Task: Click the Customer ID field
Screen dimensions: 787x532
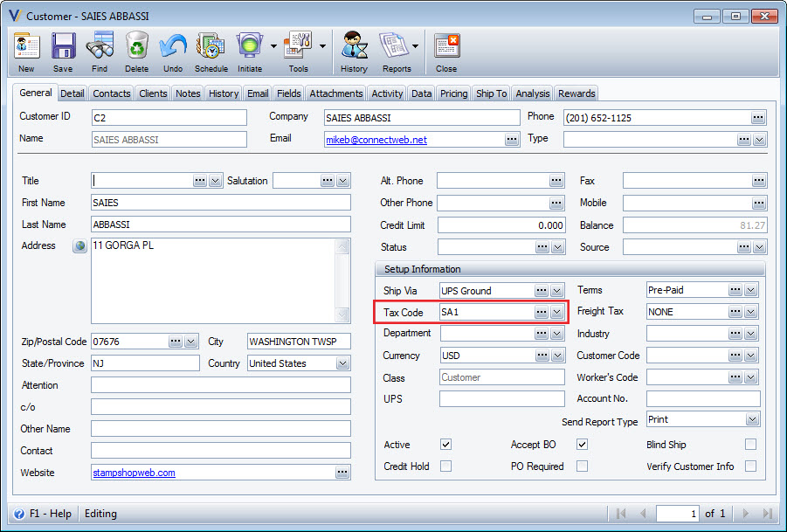Action: (169, 118)
